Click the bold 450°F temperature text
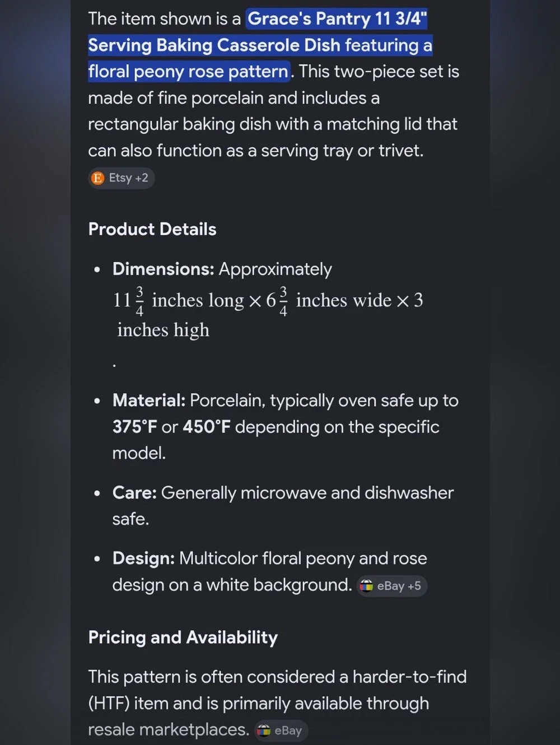The width and height of the screenshot is (560, 745). click(207, 427)
